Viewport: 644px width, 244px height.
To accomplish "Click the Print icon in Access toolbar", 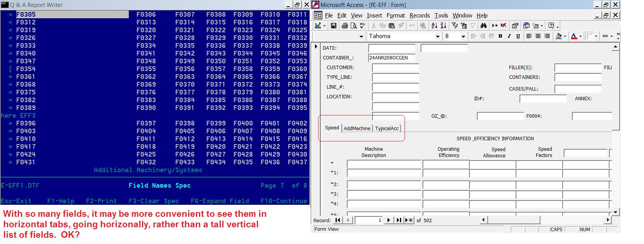I will click(345, 26).
